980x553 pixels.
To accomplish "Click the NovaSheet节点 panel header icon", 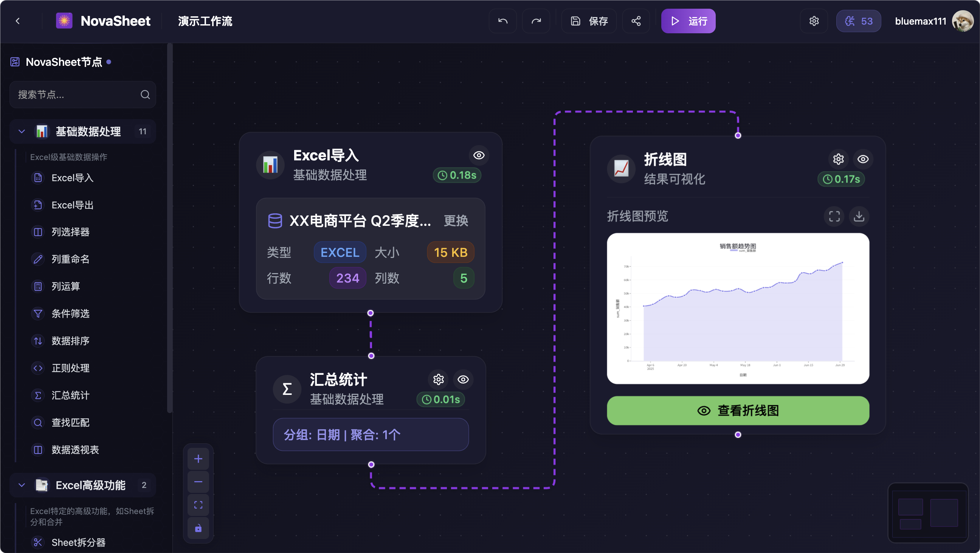I will (x=15, y=62).
